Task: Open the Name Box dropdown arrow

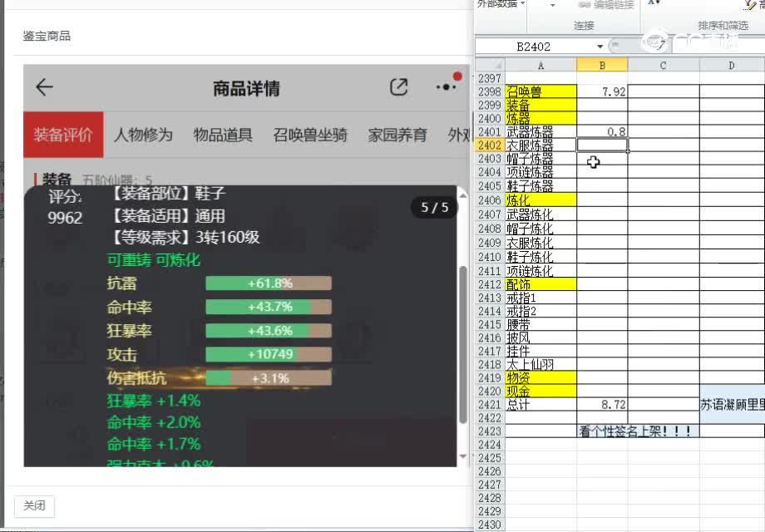Action: (x=600, y=47)
